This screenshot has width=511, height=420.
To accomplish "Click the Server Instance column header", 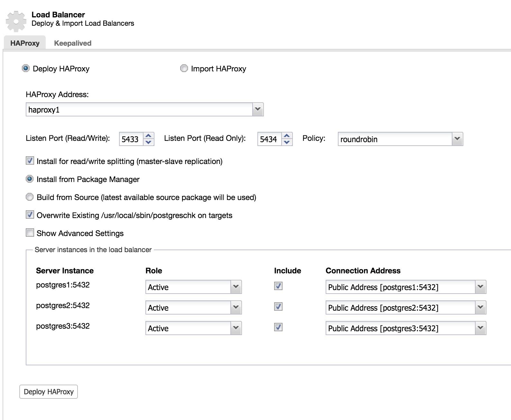I will pyautogui.click(x=65, y=271).
